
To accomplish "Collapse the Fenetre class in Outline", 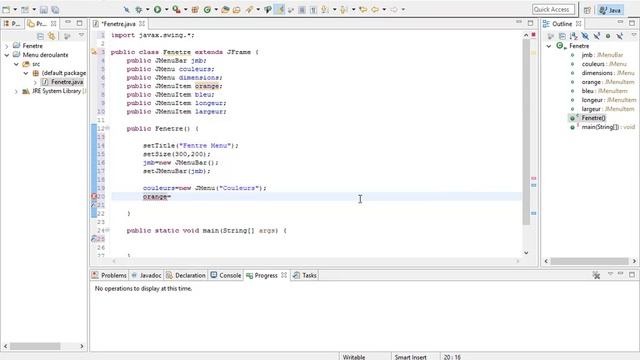I will pyautogui.click(x=549, y=46).
